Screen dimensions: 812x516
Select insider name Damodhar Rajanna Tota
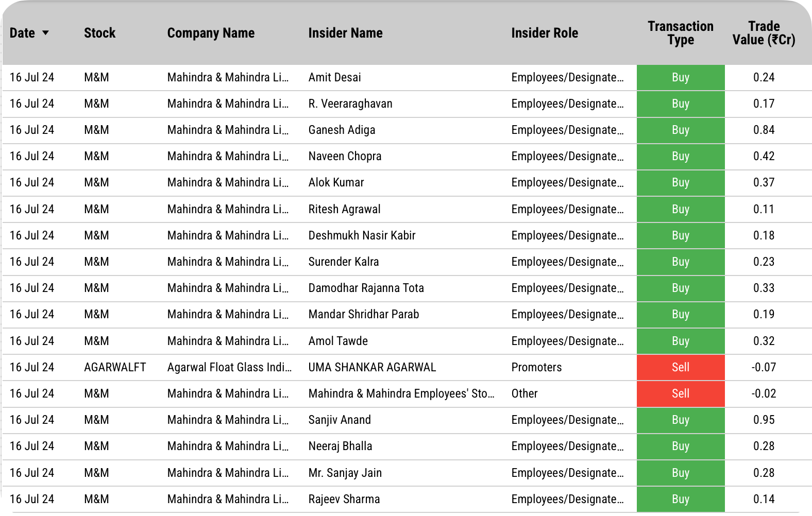coord(366,288)
